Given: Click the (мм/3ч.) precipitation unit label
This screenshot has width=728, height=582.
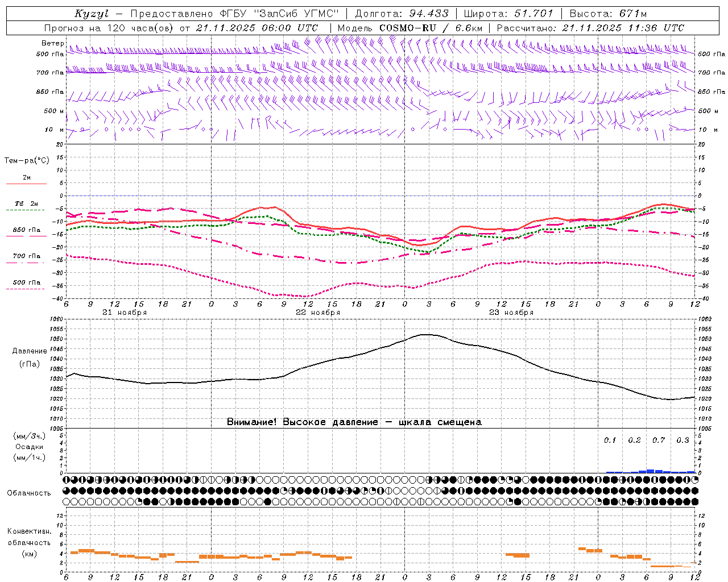Looking at the screenshot, I should pyautogui.click(x=29, y=436).
